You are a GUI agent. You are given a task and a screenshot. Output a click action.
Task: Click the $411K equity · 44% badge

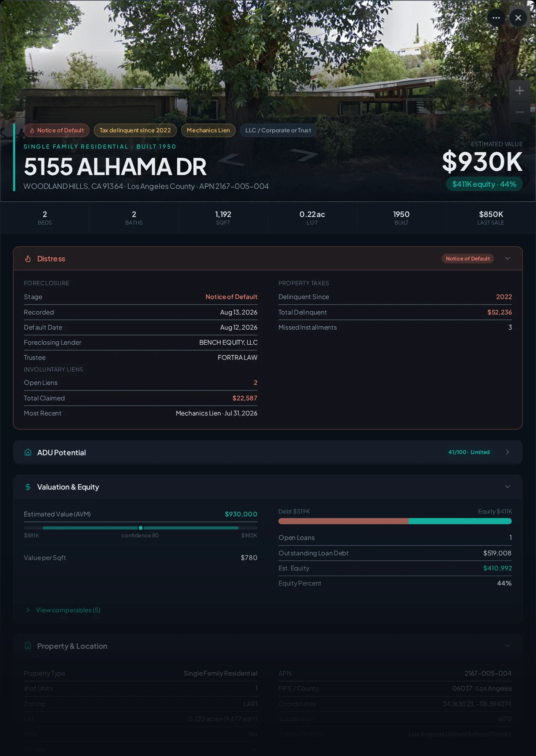point(484,184)
